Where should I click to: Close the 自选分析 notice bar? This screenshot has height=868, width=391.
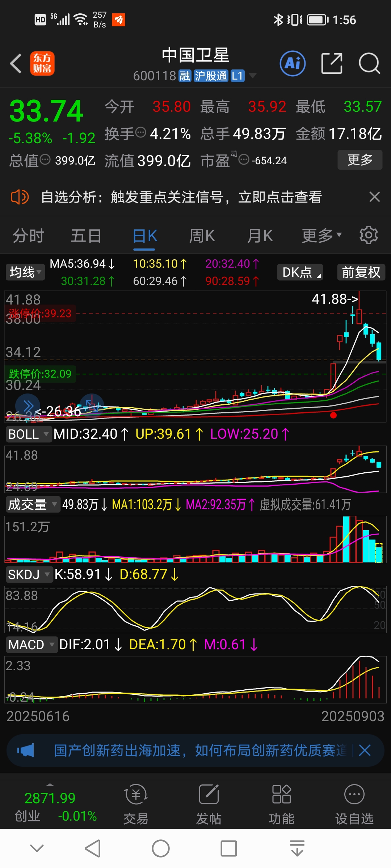374,197
